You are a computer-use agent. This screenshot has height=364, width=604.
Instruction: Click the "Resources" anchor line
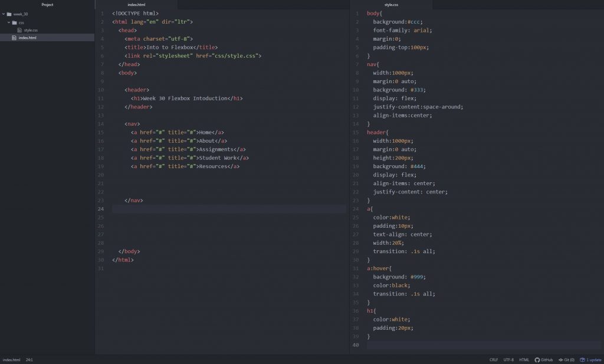pos(185,166)
